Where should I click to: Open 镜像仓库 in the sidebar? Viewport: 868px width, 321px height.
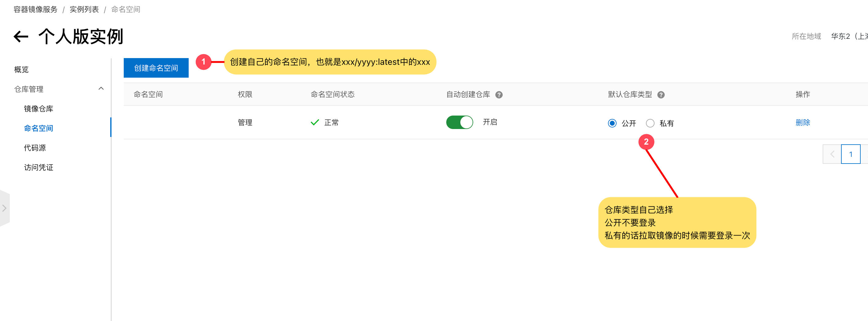pos(38,109)
